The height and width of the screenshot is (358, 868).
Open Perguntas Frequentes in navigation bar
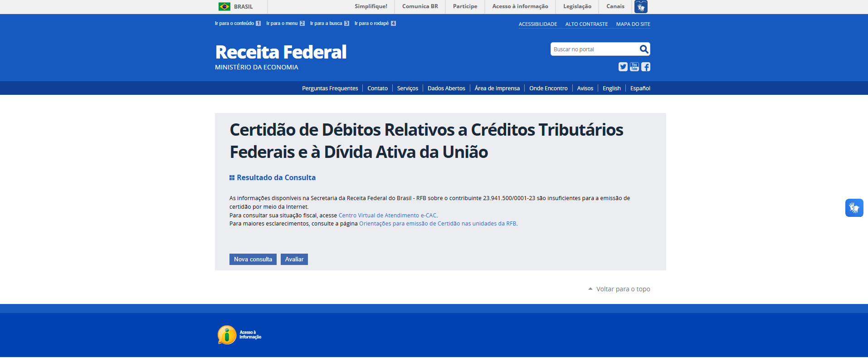tap(330, 88)
